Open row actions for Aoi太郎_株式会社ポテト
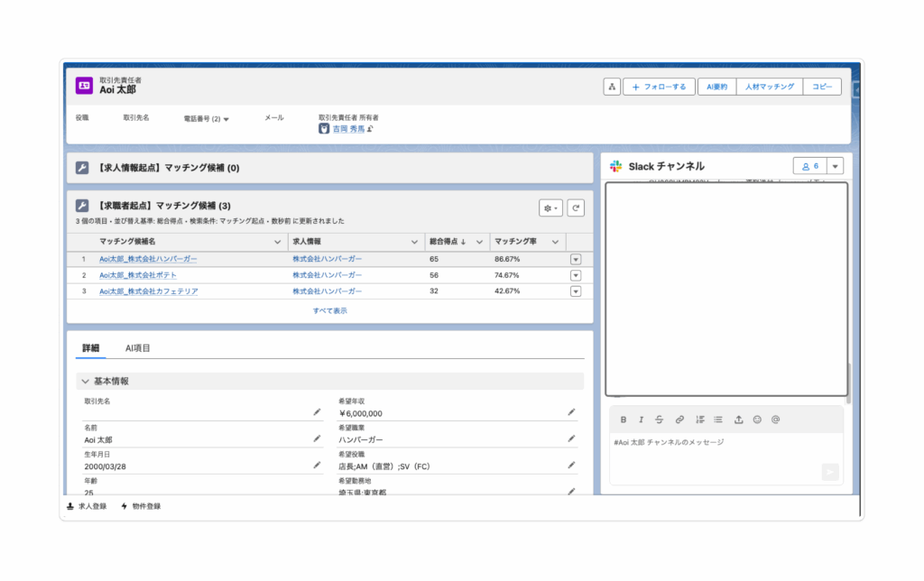The image size is (924, 581). 576,275
